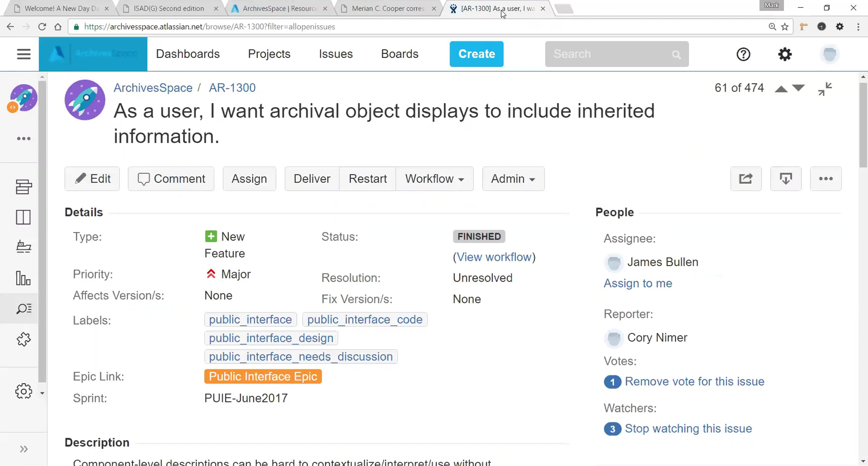Open the add-ons puzzle piece icon

point(24,339)
